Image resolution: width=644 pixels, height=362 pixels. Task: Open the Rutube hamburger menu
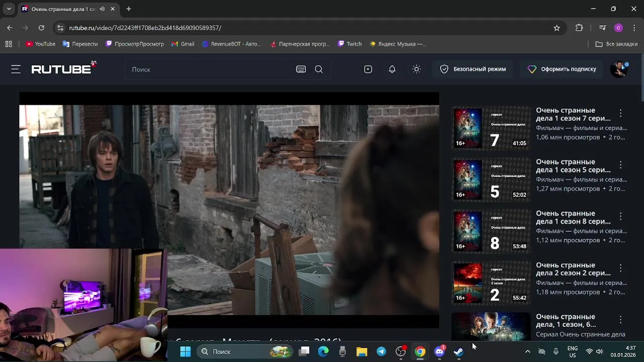coord(16,69)
